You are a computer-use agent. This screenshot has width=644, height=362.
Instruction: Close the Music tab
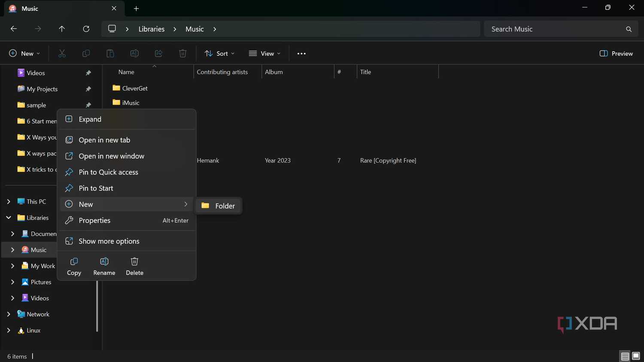pyautogui.click(x=114, y=8)
